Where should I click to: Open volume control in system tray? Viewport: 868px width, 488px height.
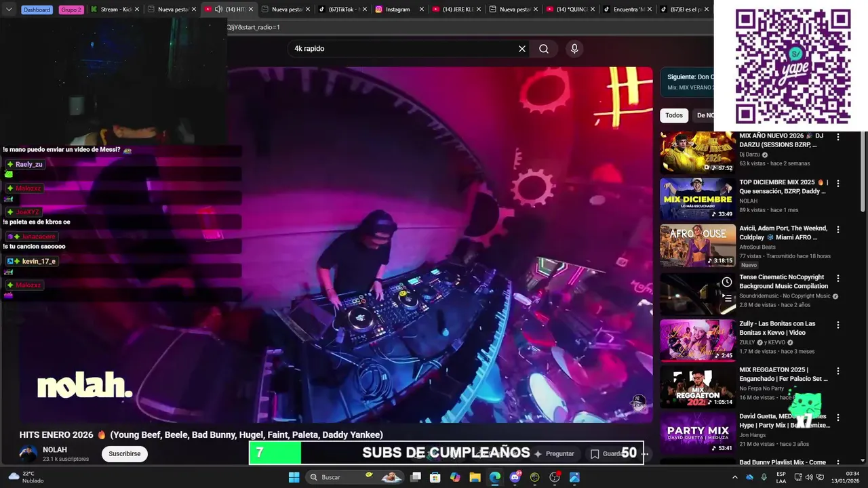(x=810, y=477)
